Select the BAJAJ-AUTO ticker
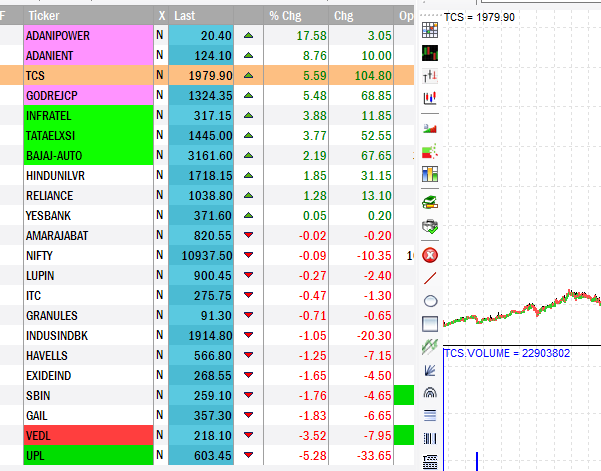Image resolution: width=601 pixels, height=471 pixels. [89, 156]
